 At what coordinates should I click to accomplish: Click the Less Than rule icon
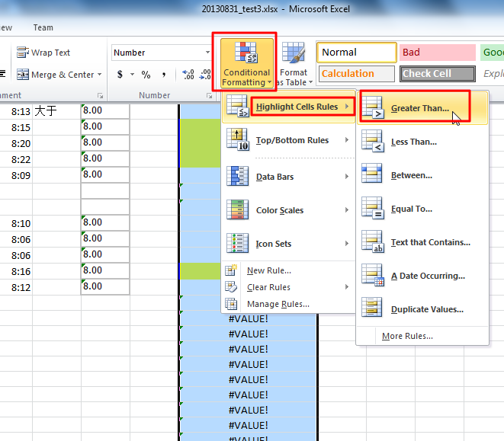click(x=373, y=141)
